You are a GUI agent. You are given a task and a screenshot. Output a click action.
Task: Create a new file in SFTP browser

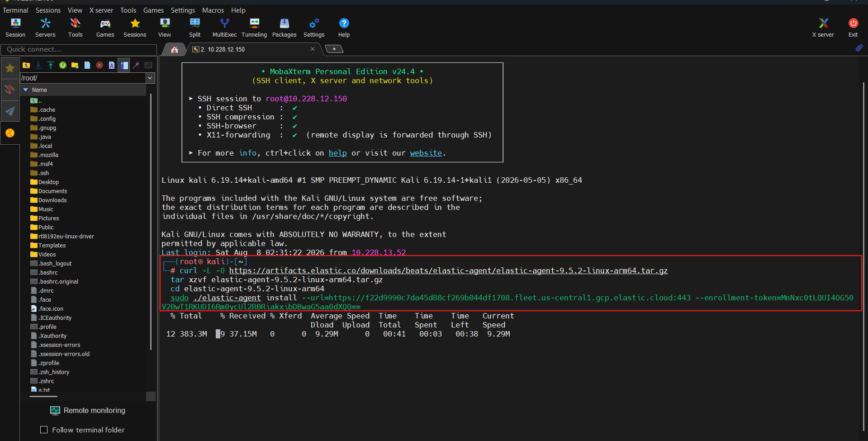[87, 65]
